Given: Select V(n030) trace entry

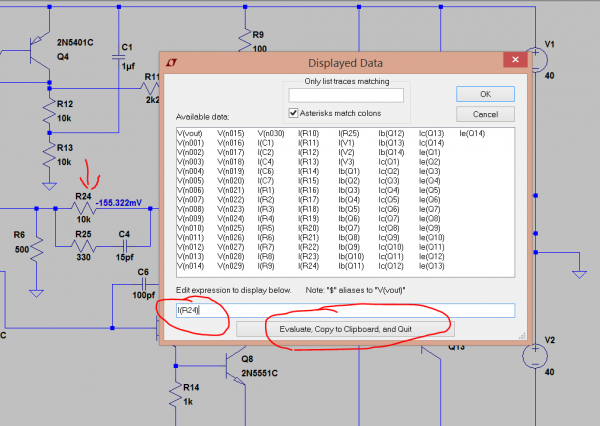Looking at the screenshot, I should coord(271,134).
